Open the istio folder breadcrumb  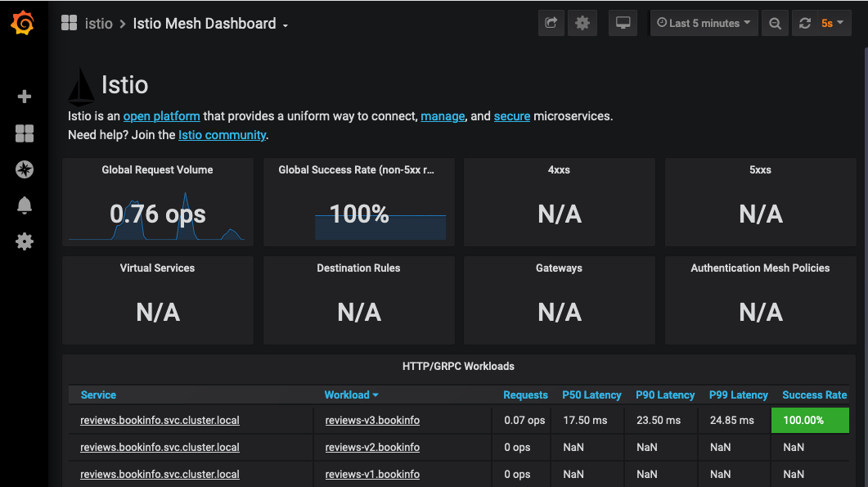pyautogui.click(x=99, y=23)
